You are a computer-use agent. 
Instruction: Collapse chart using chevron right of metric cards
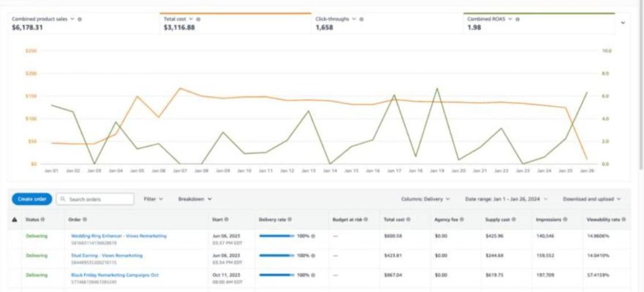click(623, 23)
